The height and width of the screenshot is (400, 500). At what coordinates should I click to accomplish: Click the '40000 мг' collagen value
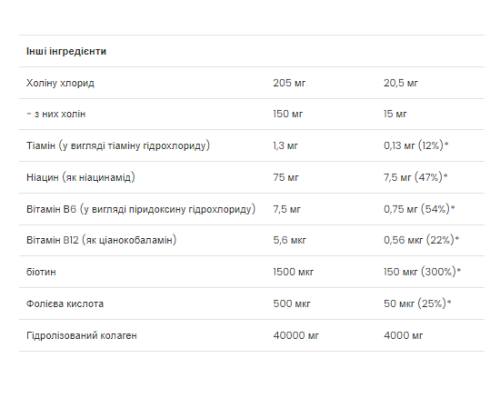(296, 335)
